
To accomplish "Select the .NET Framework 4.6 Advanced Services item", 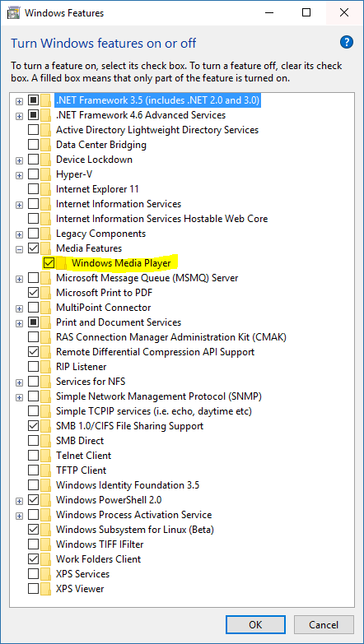I will [x=141, y=115].
